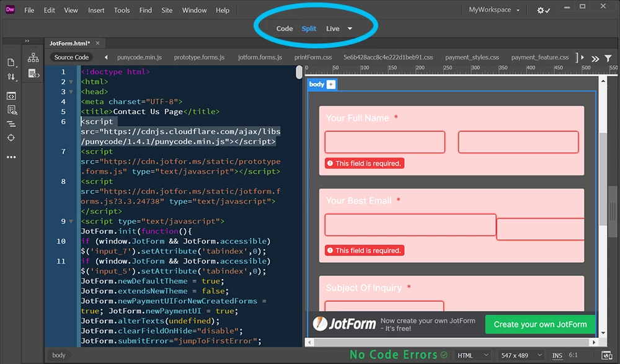
Task: Click the code pane vertical scrollbar thumb
Action: (x=299, y=72)
